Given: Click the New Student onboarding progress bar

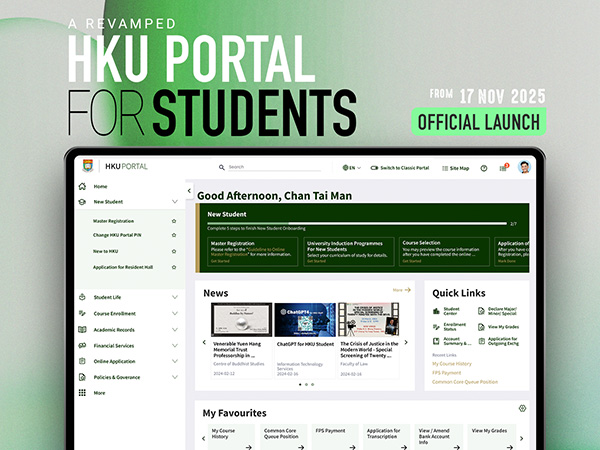Looking at the screenshot, I should 357,223.
